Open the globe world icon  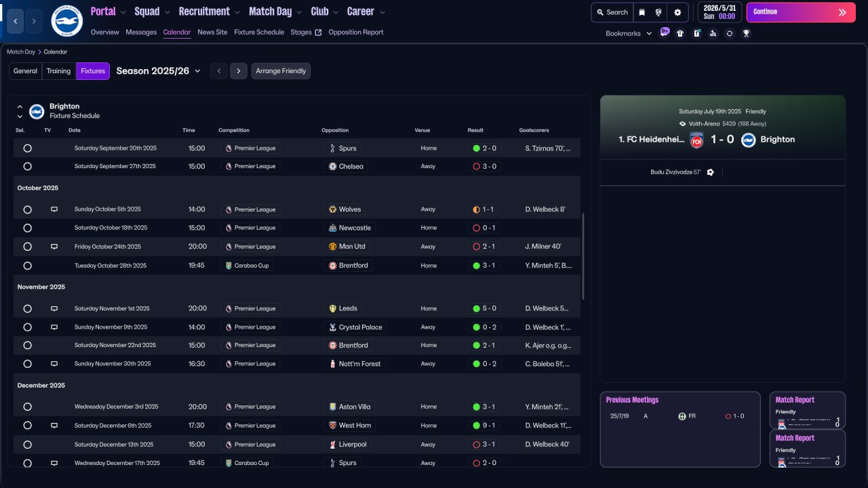(658, 12)
